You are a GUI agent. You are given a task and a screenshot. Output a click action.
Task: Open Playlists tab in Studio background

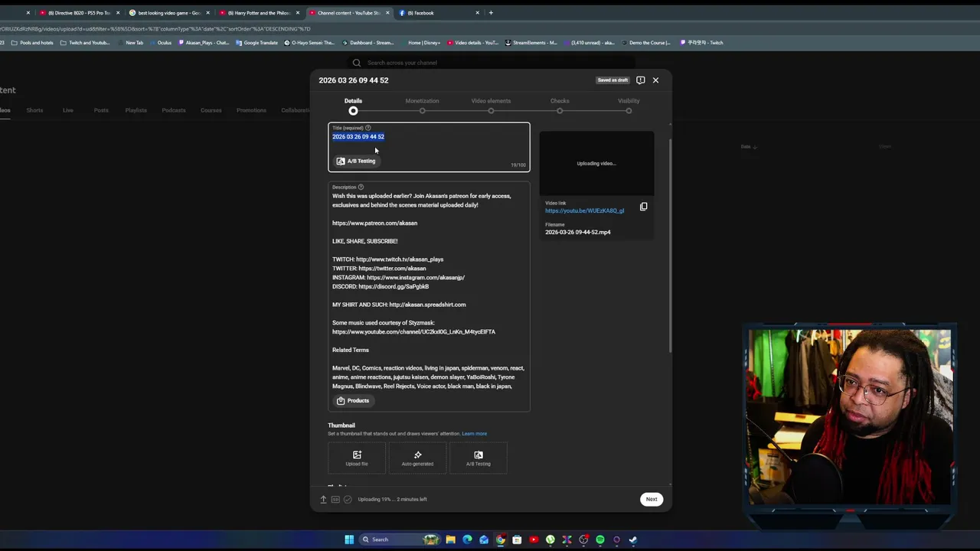pos(136,110)
